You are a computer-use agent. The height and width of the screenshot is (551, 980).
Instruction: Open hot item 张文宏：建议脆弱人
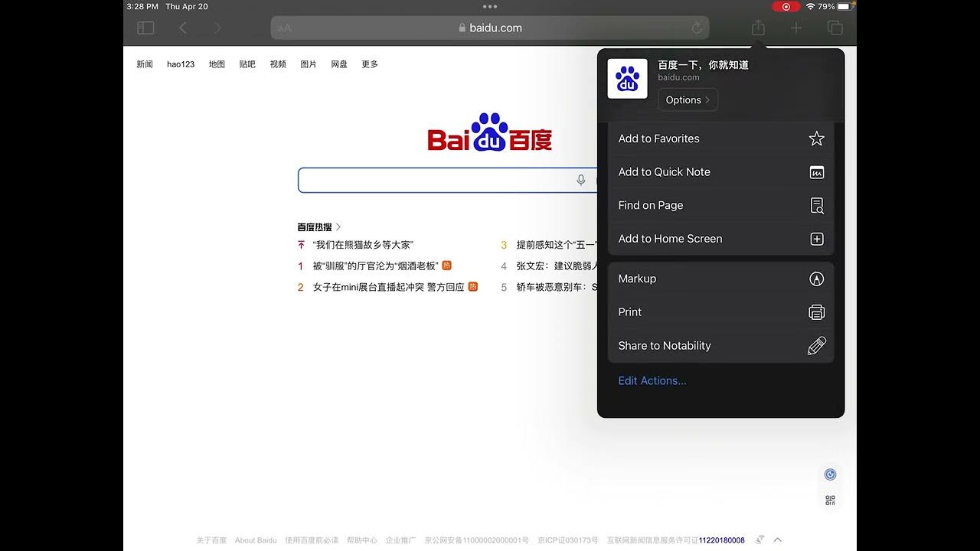(557, 266)
